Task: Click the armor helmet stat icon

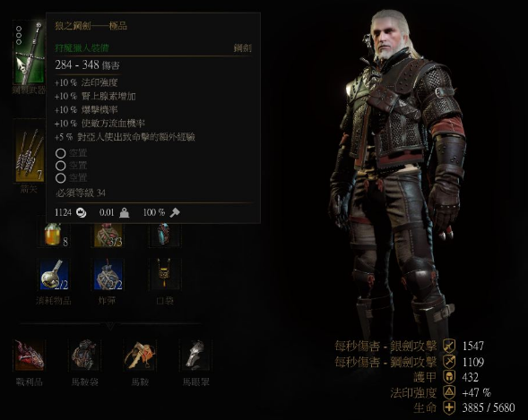Action: click(449, 377)
